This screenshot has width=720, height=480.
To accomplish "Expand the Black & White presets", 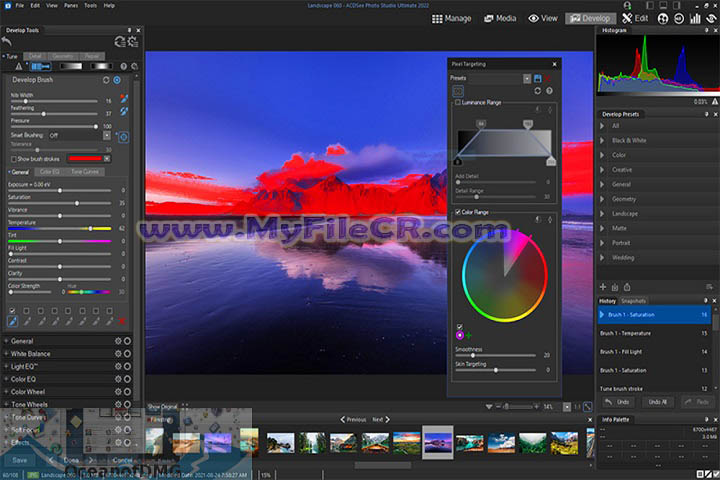I will (602, 141).
